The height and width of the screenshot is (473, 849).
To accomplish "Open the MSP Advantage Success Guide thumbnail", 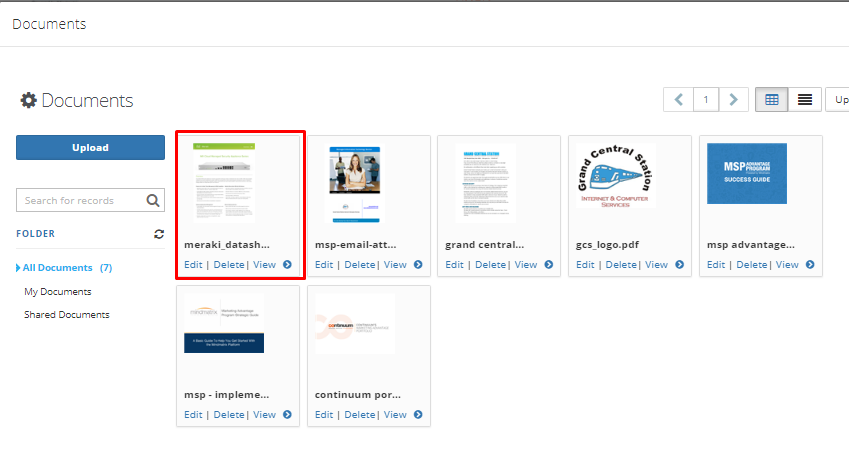I will pos(747,173).
